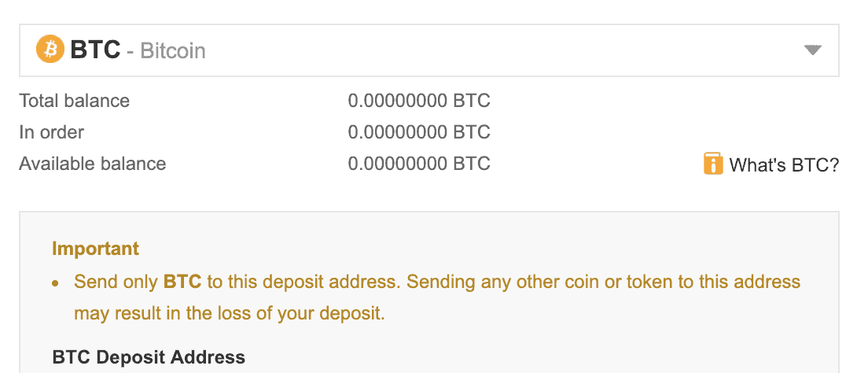Viewport: 868px width, 373px height.
Task: Expand the BTC - Bitcoin coin selector box
Action: pos(429,50)
